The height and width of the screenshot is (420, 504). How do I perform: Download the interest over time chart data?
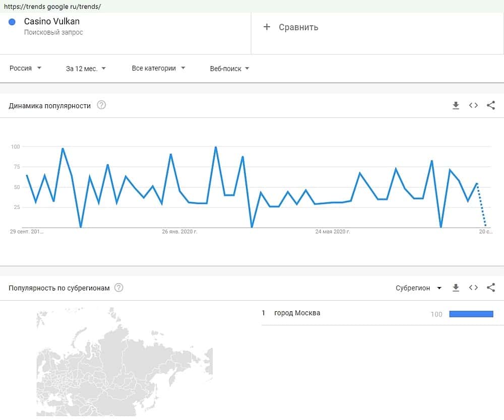(x=456, y=105)
